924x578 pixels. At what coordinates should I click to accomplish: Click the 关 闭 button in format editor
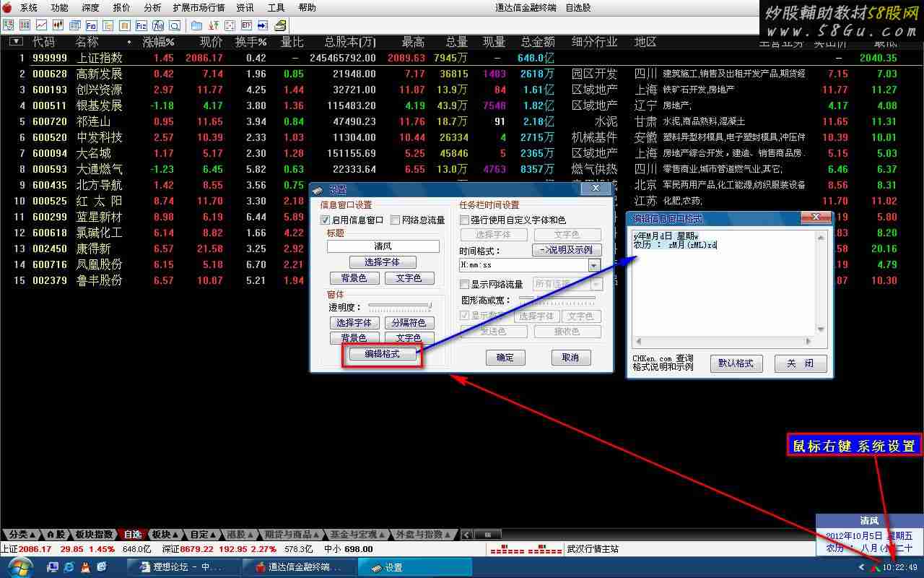(800, 363)
